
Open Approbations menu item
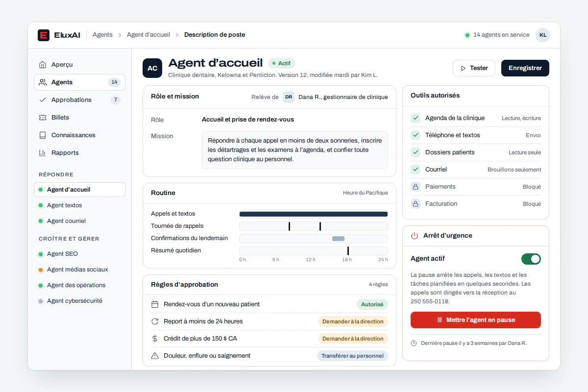(79, 100)
